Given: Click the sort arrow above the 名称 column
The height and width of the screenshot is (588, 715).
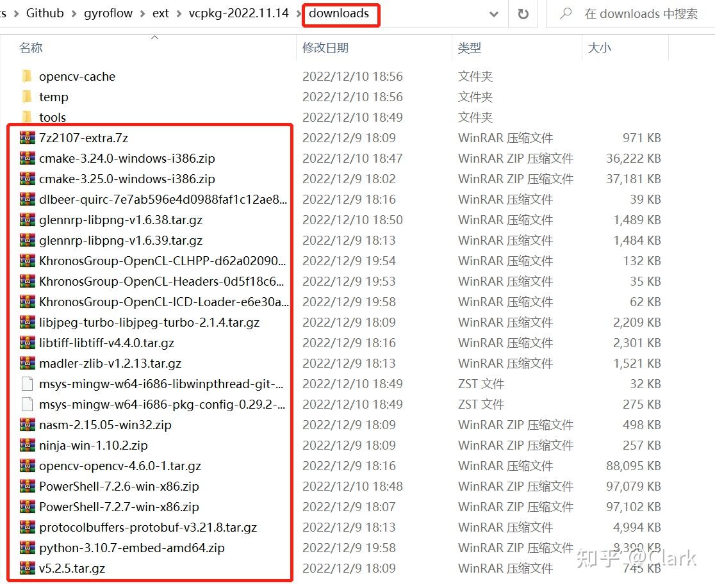Looking at the screenshot, I should click(154, 38).
